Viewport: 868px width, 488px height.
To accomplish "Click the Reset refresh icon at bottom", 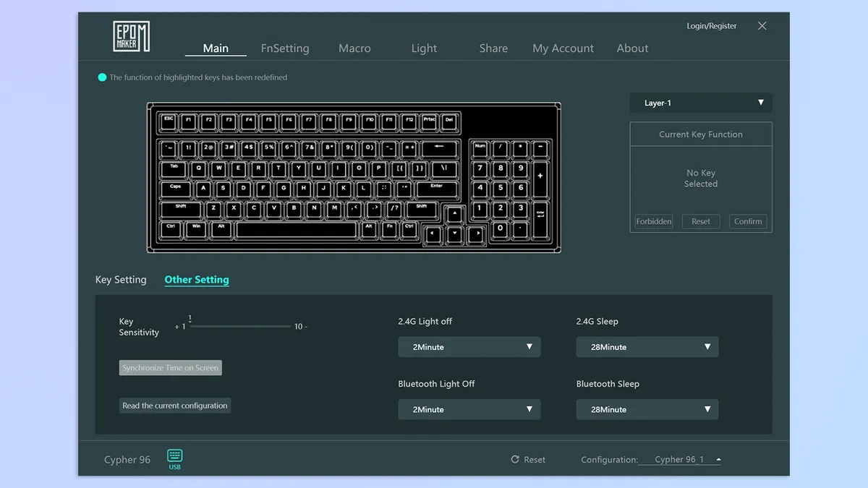I will point(515,460).
